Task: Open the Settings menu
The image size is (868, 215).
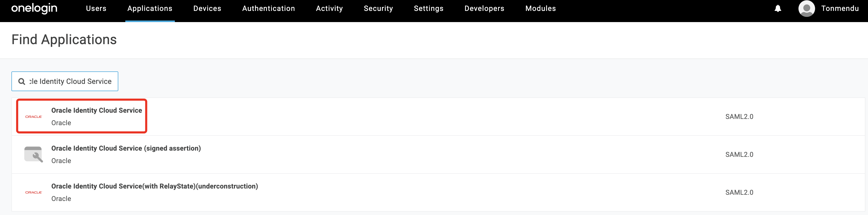Action: click(428, 8)
